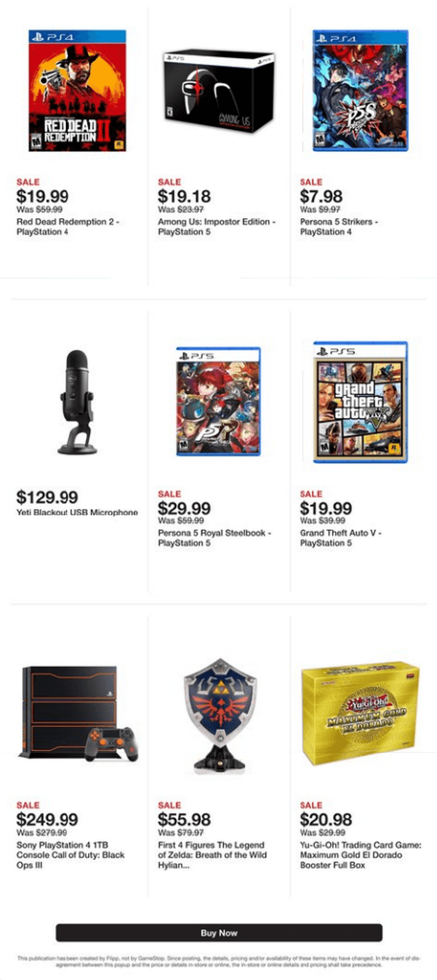437x980 pixels.
Task: View the Persona 5 Royal Steelbook cover
Action: point(219,401)
